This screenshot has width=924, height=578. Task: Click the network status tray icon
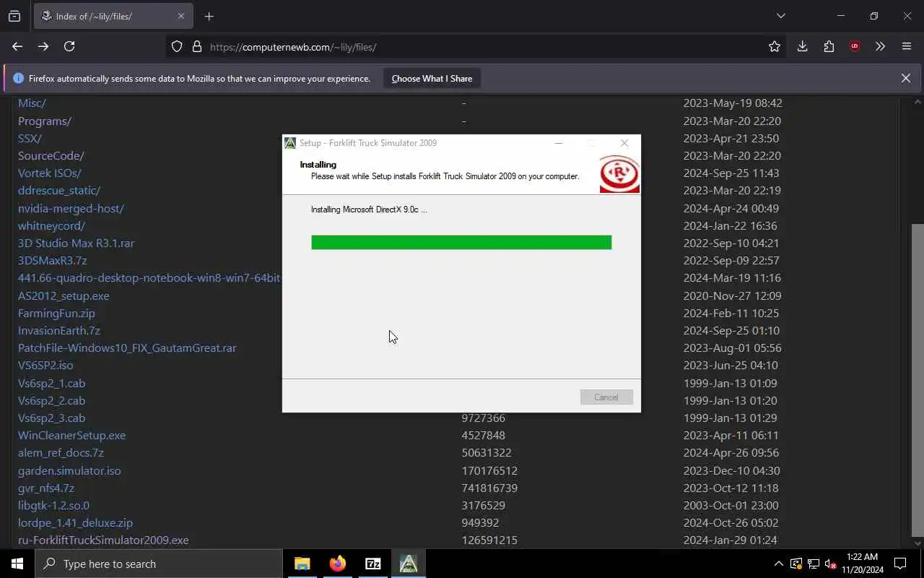(814, 564)
